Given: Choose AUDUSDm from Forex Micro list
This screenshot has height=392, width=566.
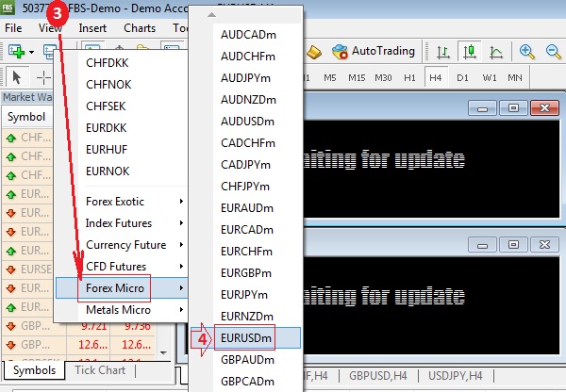Looking at the screenshot, I should [x=245, y=122].
